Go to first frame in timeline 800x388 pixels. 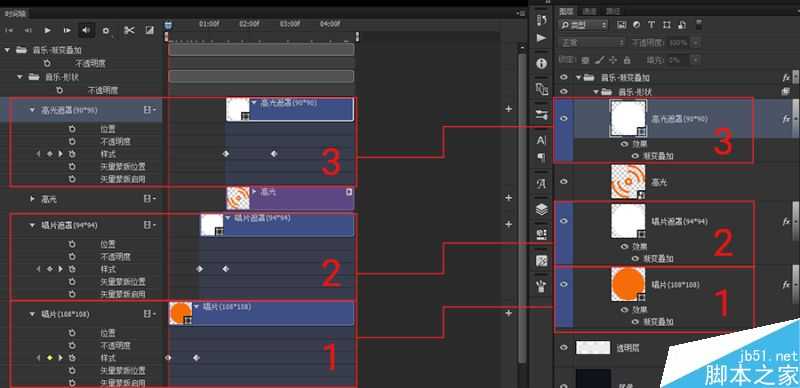9,31
